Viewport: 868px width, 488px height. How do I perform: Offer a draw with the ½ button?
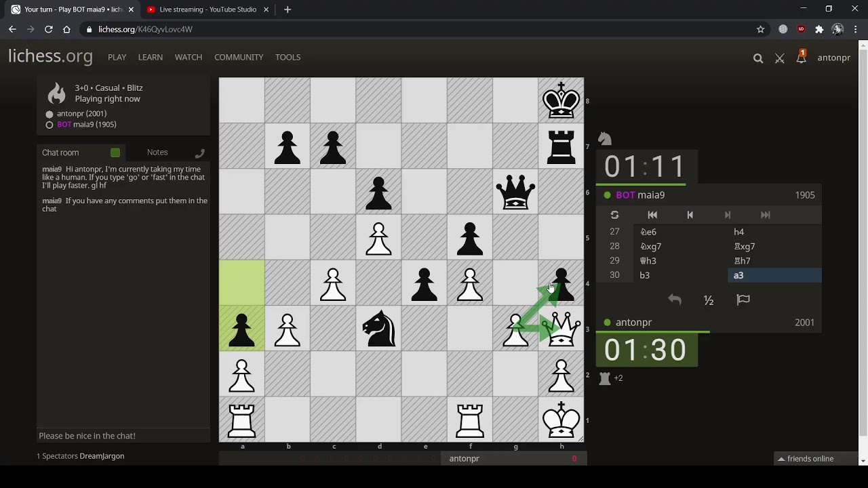[709, 300]
